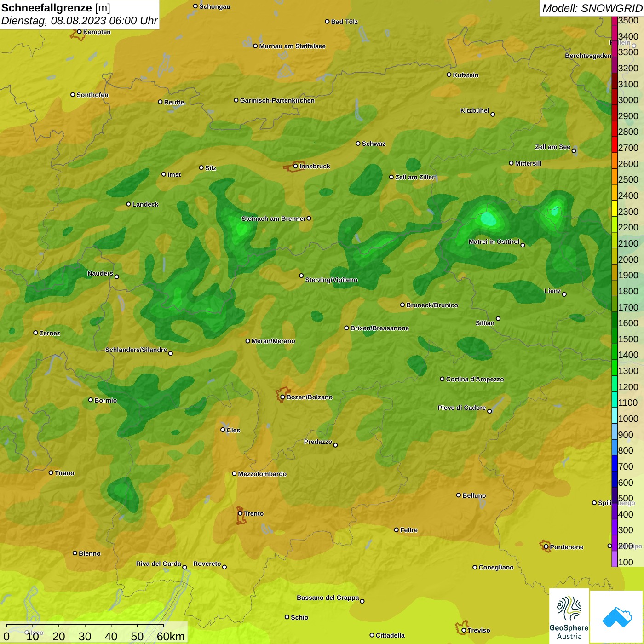Click the Zell am See marker dot
This screenshot has height=644, width=644.
574,150
